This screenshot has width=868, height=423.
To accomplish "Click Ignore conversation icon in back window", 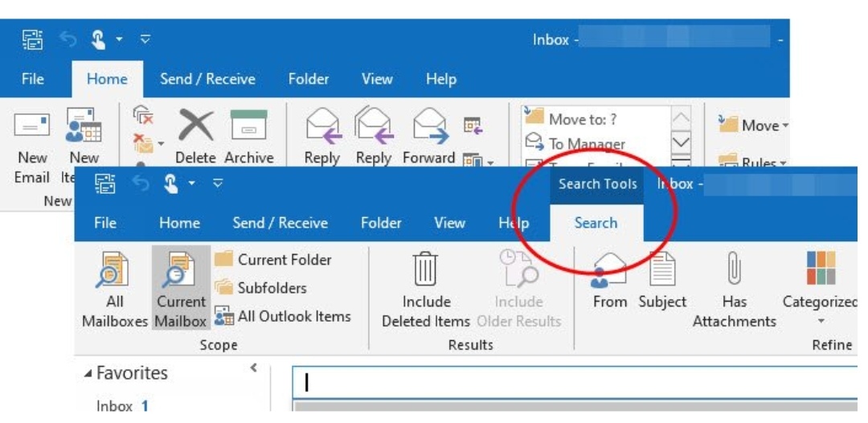I will pos(143,116).
